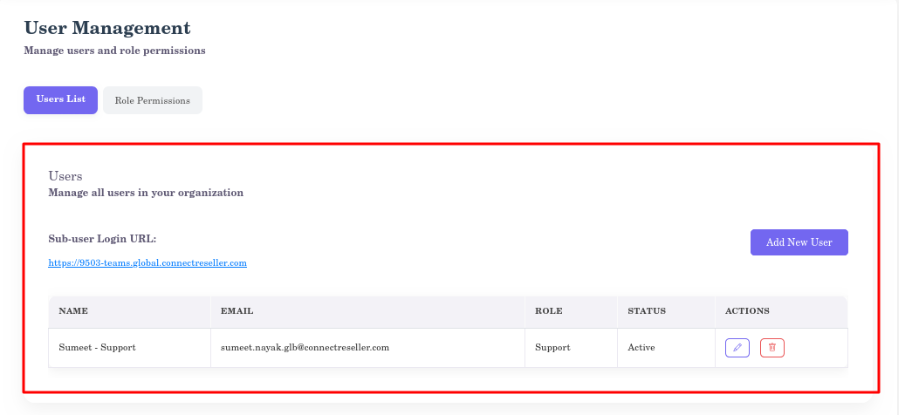
Task: Click the Support role value in row
Action: pyautogui.click(x=553, y=347)
